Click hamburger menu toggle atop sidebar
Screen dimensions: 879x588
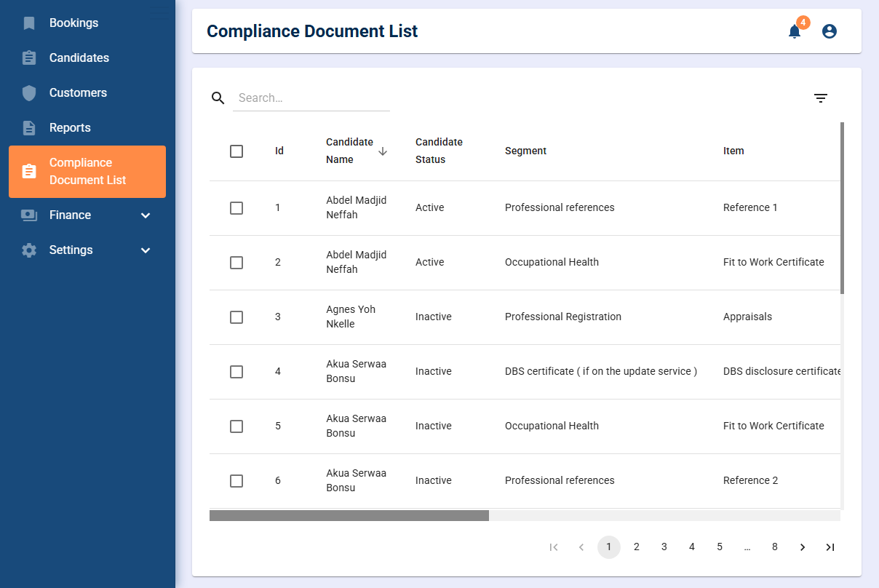(161, 12)
